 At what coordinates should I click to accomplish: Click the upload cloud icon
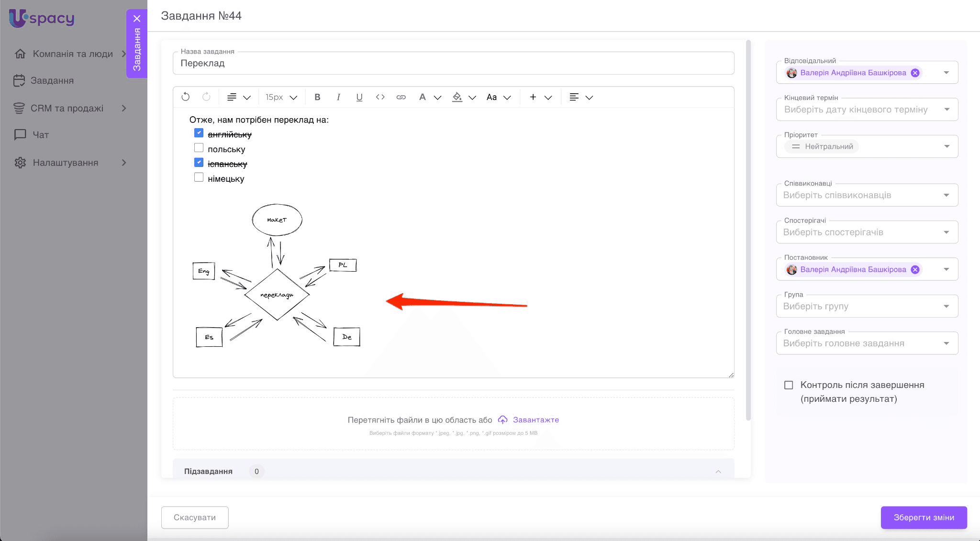coord(502,420)
